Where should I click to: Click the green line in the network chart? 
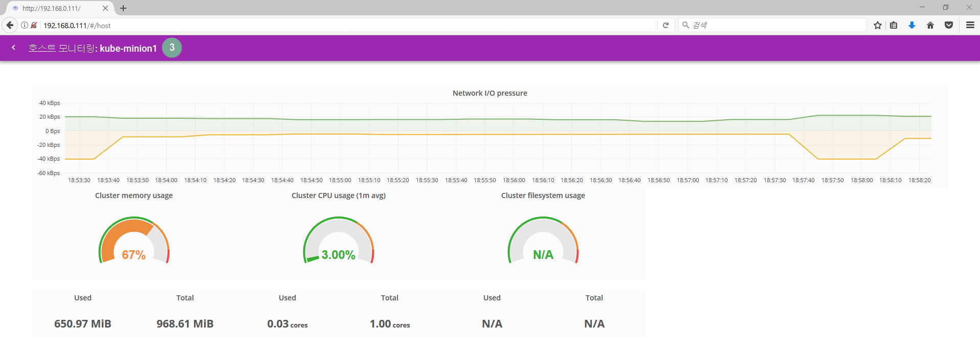click(498, 119)
